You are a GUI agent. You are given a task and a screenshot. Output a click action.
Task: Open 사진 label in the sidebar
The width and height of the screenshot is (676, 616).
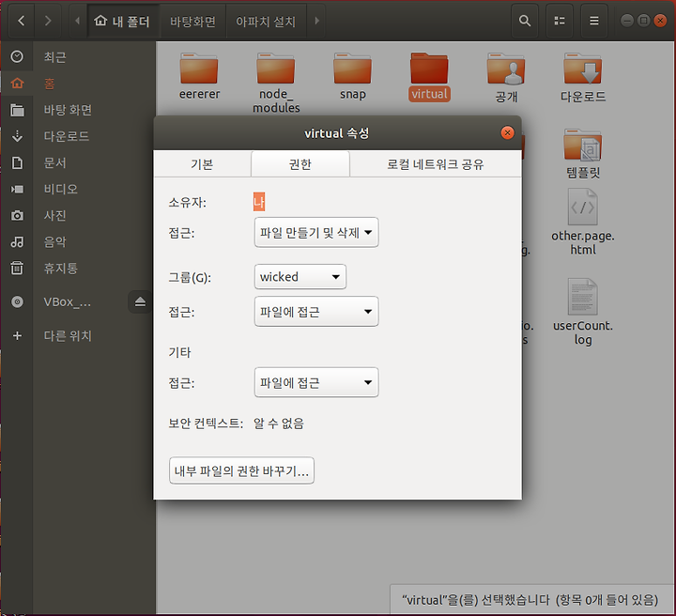click(54, 216)
